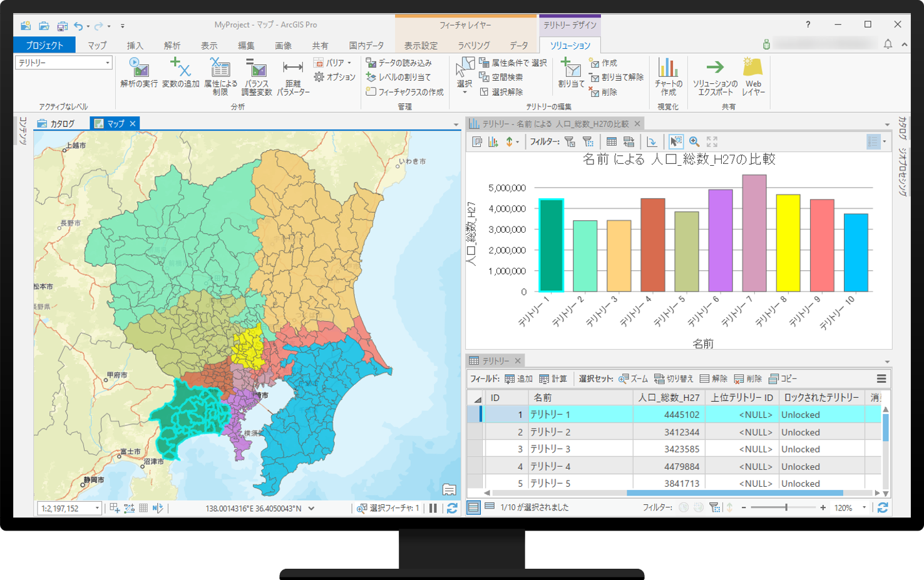Click 空間検索 spatial search
Viewport: 924px width, 580px height.
[x=501, y=77]
